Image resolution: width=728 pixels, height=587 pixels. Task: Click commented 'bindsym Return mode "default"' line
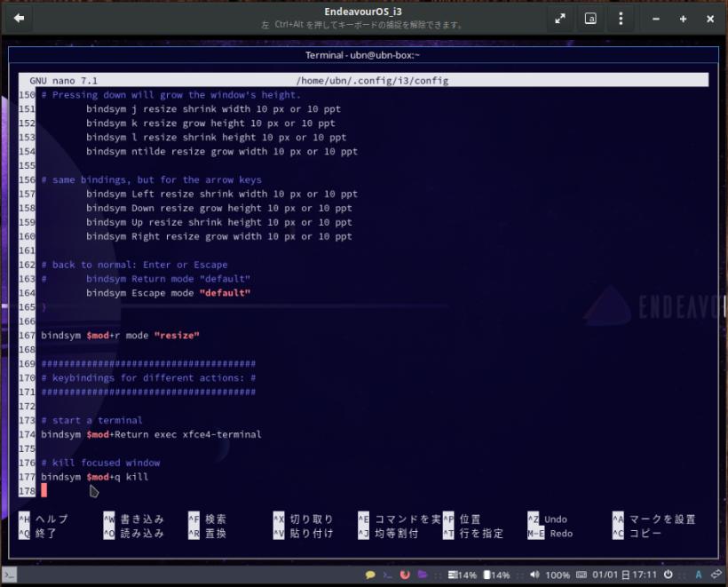(x=146, y=279)
